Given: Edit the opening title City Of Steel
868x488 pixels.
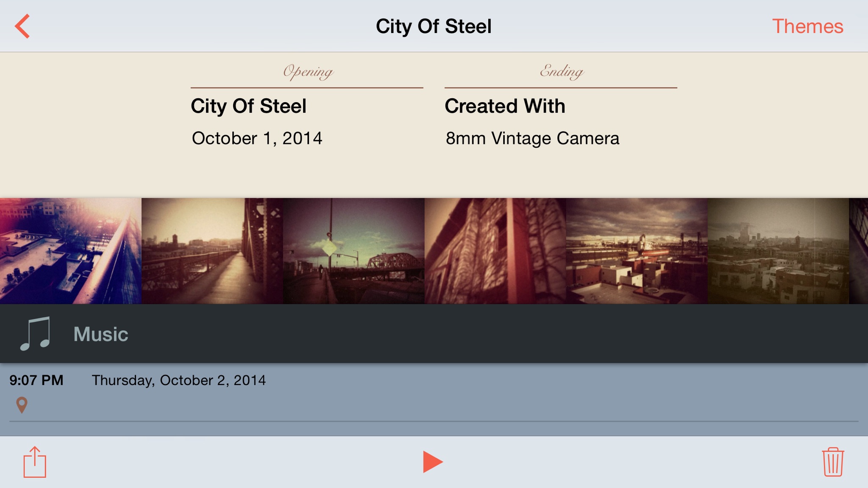Looking at the screenshot, I should [x=248, y=106].
